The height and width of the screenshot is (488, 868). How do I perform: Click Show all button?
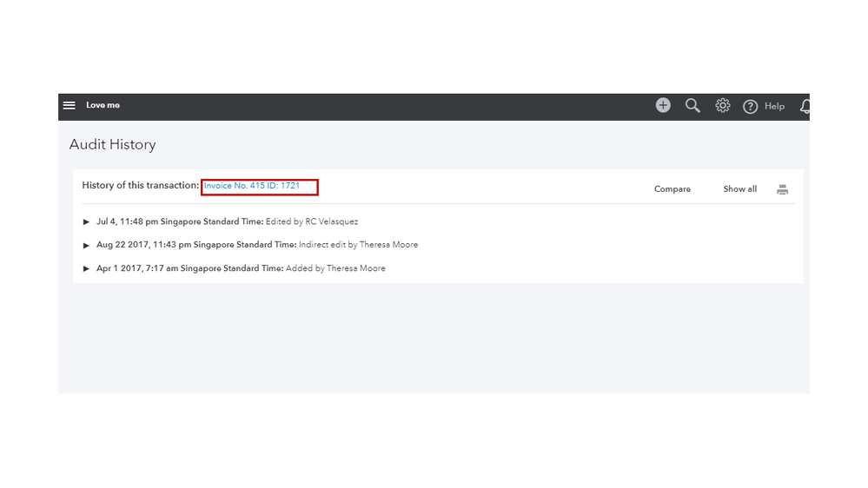click(x=739, y=189)
